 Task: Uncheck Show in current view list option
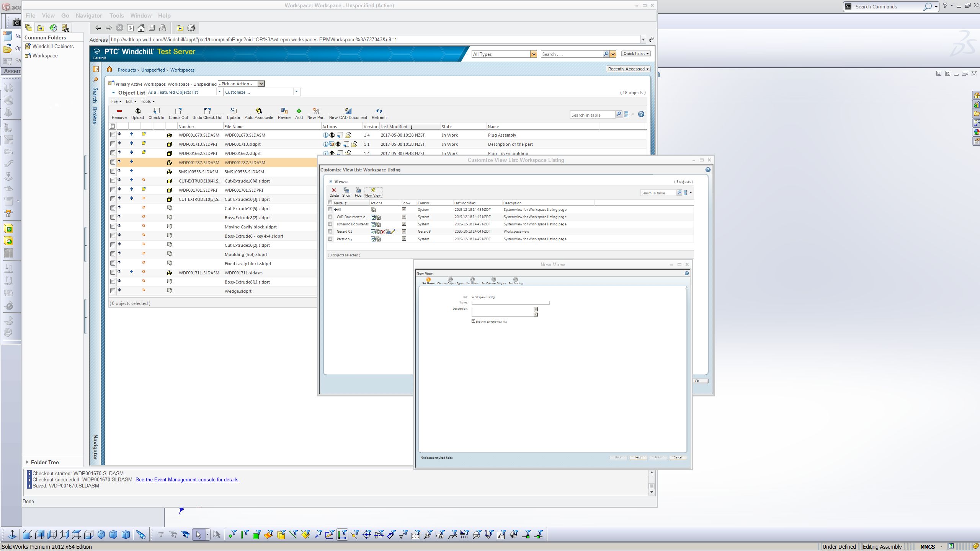pyautogui.click(x=474, y=321)
